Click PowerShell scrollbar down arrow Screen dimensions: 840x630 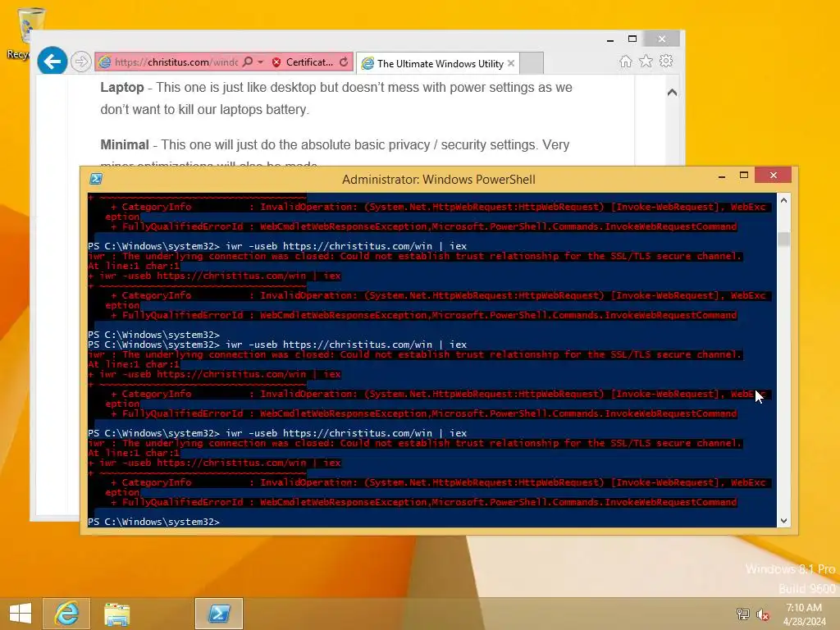(x=783, y=521)
